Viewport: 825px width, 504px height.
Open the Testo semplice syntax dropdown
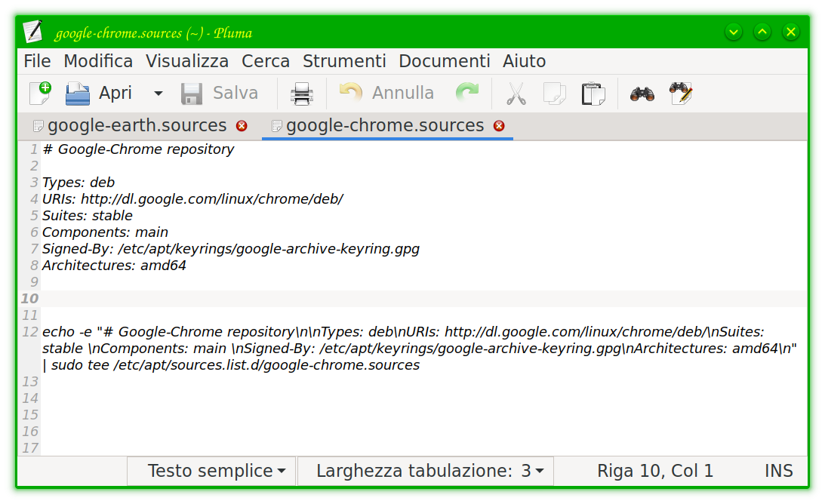coord(211,471)
